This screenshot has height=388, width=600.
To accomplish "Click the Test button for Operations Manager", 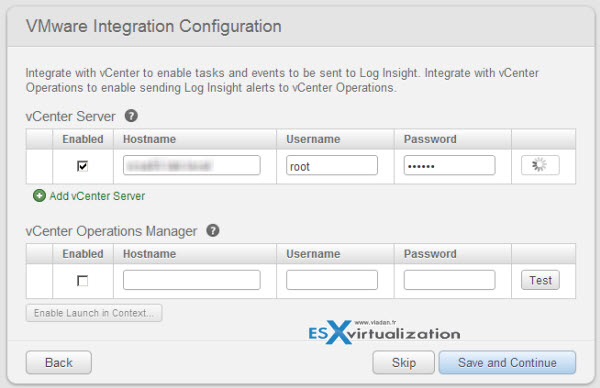I will pos(540,280).
